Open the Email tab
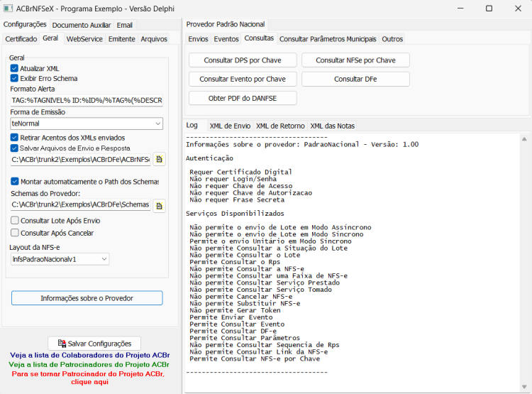 (x=125, y=25)
